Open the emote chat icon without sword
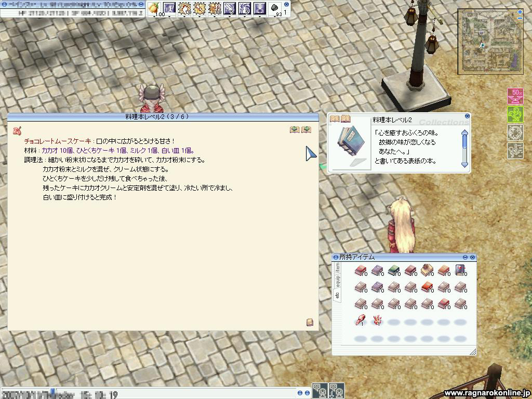 pos(320,391)
